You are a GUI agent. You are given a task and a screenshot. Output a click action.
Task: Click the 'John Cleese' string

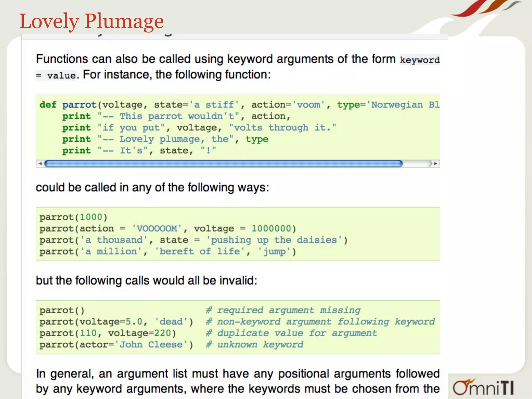coord(151,344)
